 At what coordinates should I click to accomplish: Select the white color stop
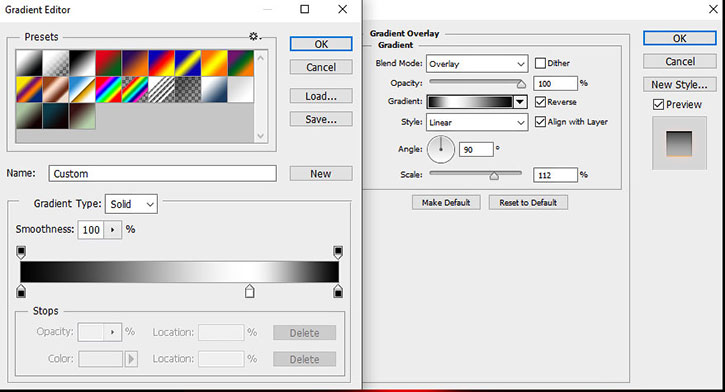[x=250, y=291]
